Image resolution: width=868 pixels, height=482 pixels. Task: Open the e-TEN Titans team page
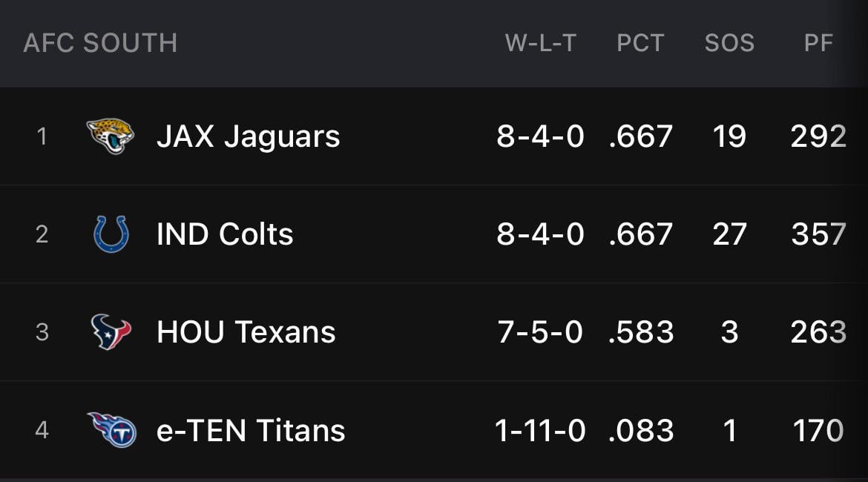(251, 429)
